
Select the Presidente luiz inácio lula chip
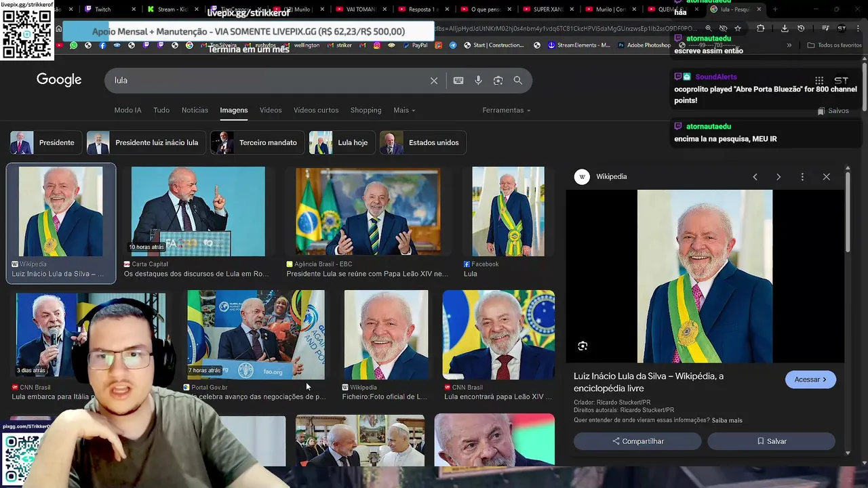click(x=146, y=143)
